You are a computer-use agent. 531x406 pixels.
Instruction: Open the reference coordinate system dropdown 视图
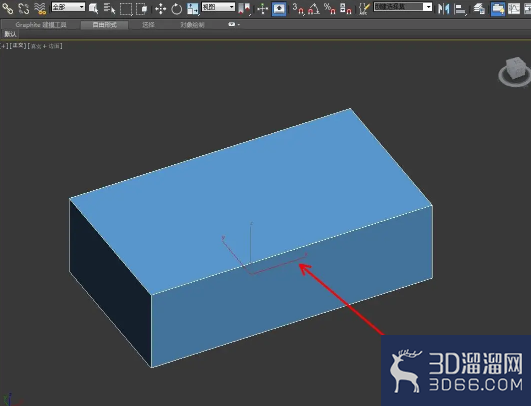click(218, 7)
